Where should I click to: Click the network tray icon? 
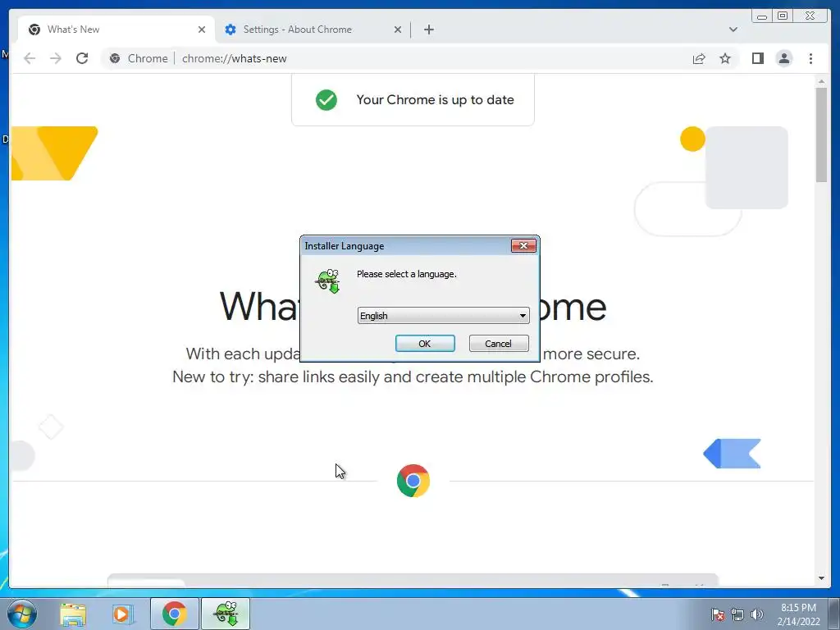(x=737, y=614)
